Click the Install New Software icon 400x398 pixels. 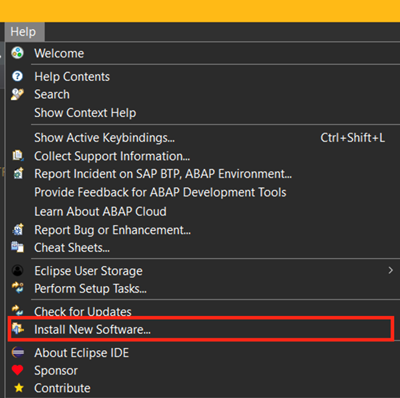click(18, 329)
